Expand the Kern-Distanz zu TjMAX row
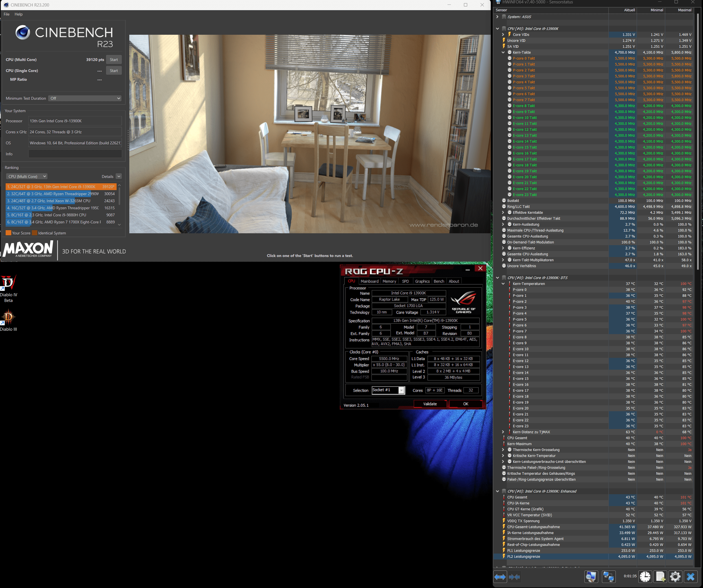The image size is (703, 588). click(x=503, y=432)
